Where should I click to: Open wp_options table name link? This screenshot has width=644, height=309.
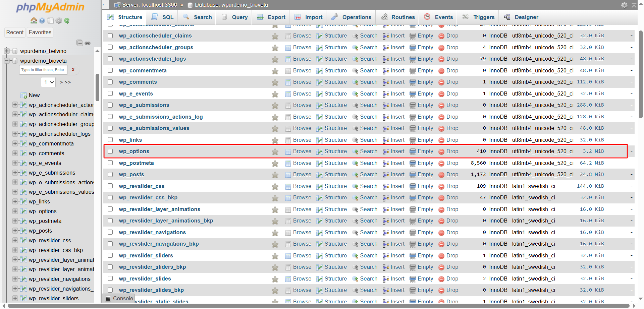pos(134,151)
